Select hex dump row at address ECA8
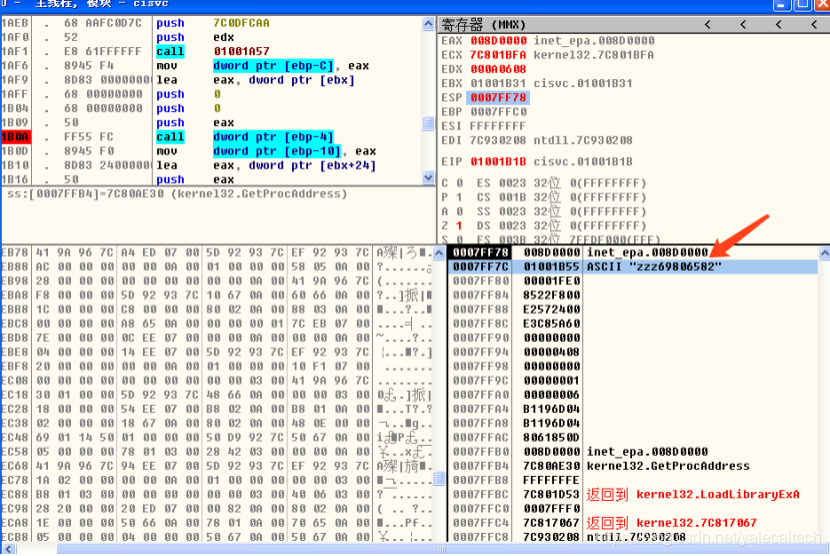The width and height of the screenshot is (830, 556). point(217,523)
